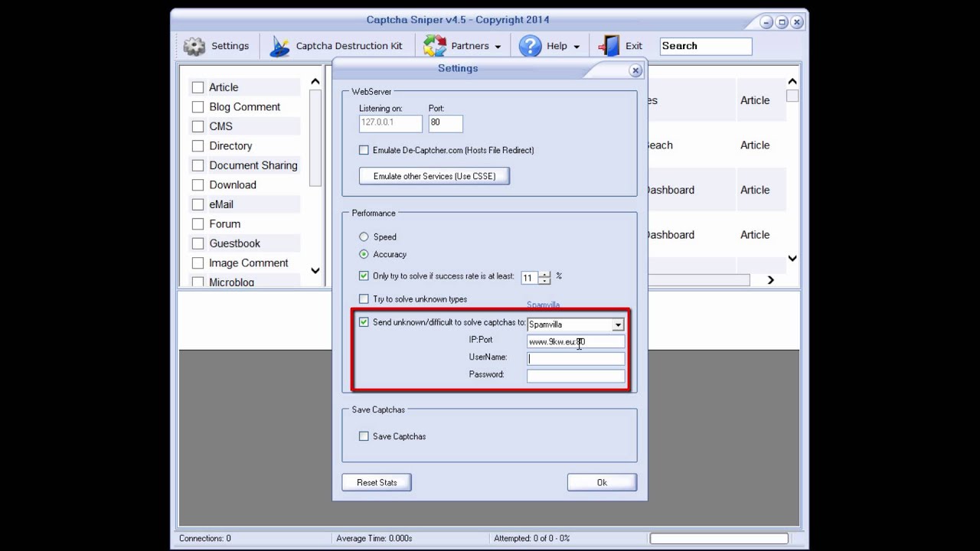Check the CMS category checkbox
This screenshot has width=980, height=551.
click(198, 126)
